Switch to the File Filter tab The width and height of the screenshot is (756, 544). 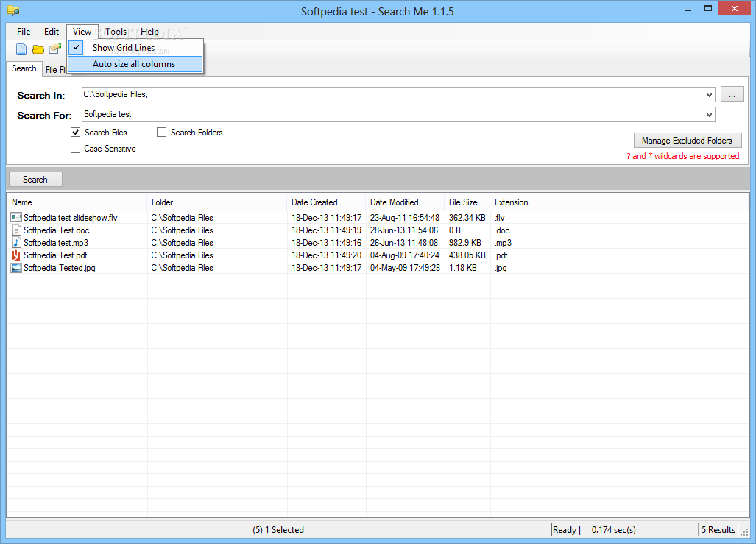(x=55, y=70)
